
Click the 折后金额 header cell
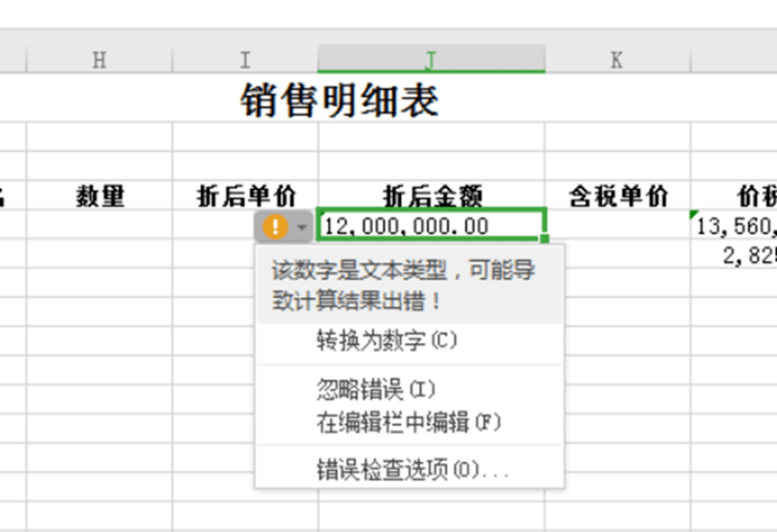pos(432,196)
